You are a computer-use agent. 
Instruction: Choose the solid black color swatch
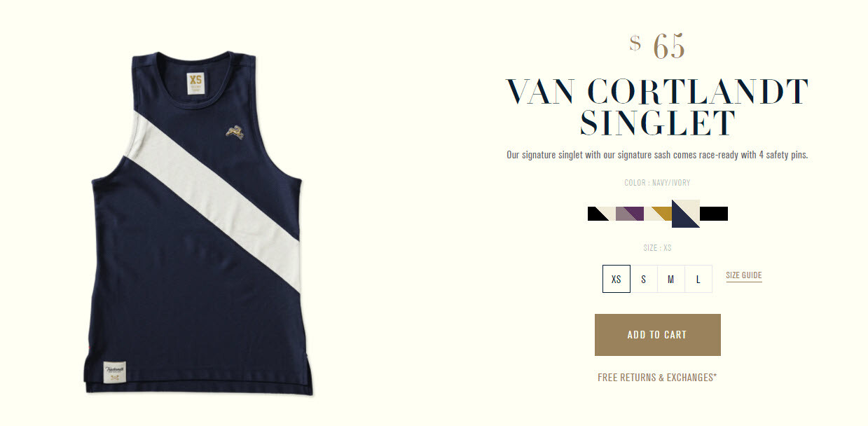[x=714, y=214]
